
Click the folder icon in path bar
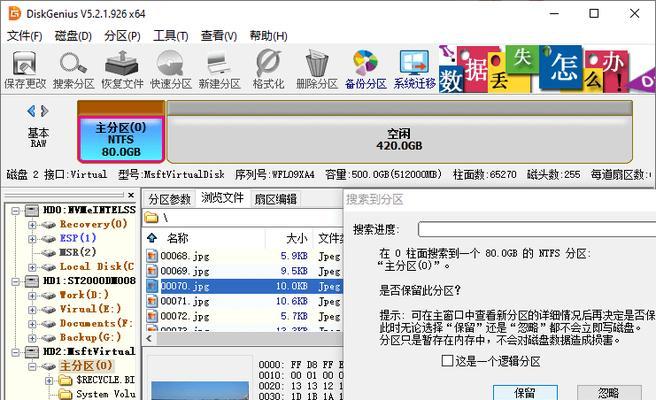tap(151, 218)
